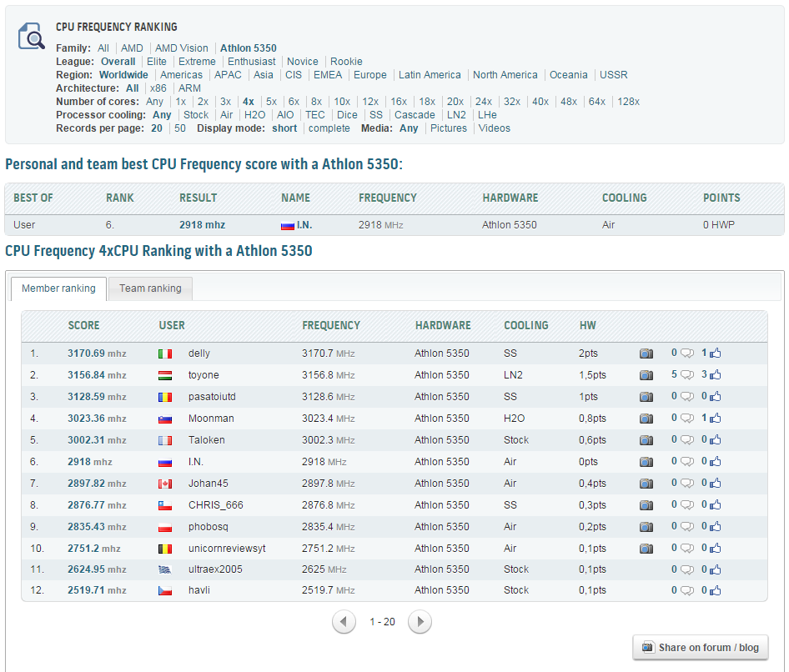Image resolution: width=789 pixels, height=672 pixels.
Task: Open the comments bubble on toyone's row
Action: [x=686, y=375]
